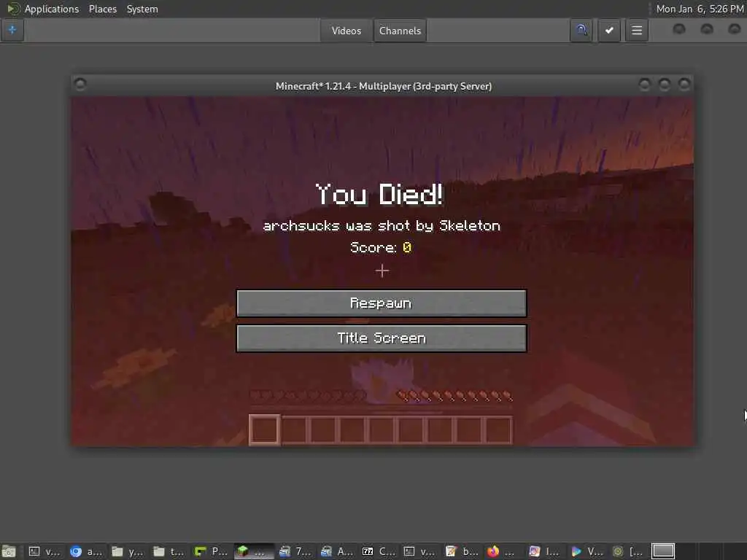Click the clock showing Mon Jan 6
The height and width of the screenshot is (560, 747).
(x=700, y=9)
